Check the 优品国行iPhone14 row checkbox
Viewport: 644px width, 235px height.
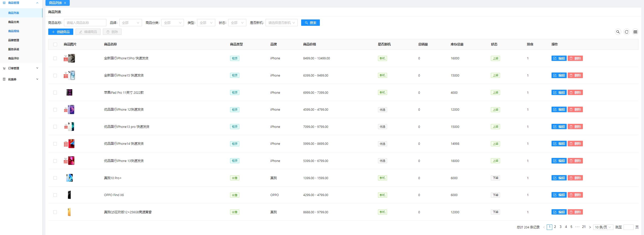point(55,144)
